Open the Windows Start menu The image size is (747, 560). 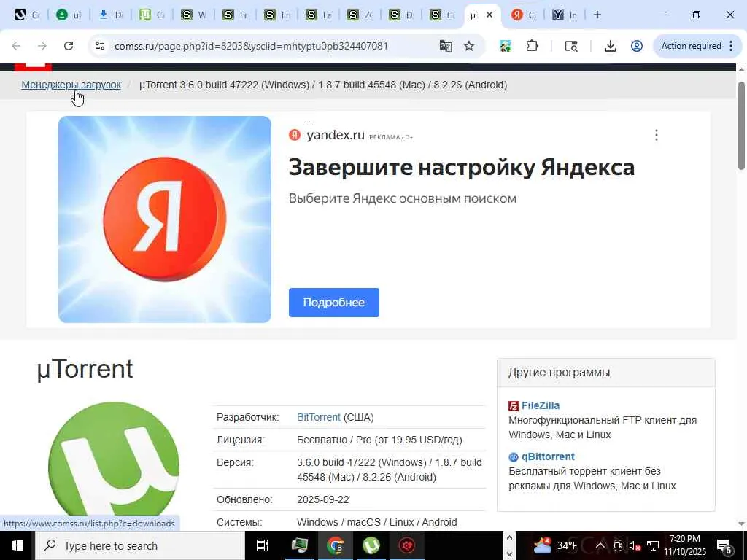point(18,545)
